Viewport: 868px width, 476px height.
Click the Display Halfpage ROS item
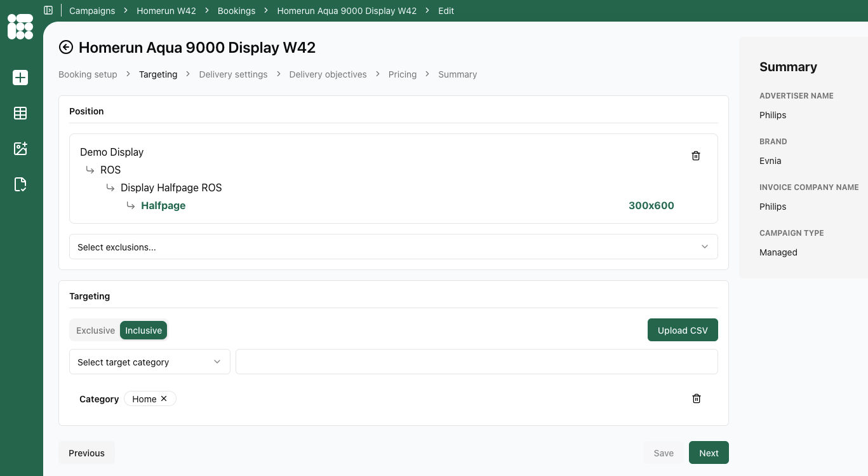click(171, 187)
